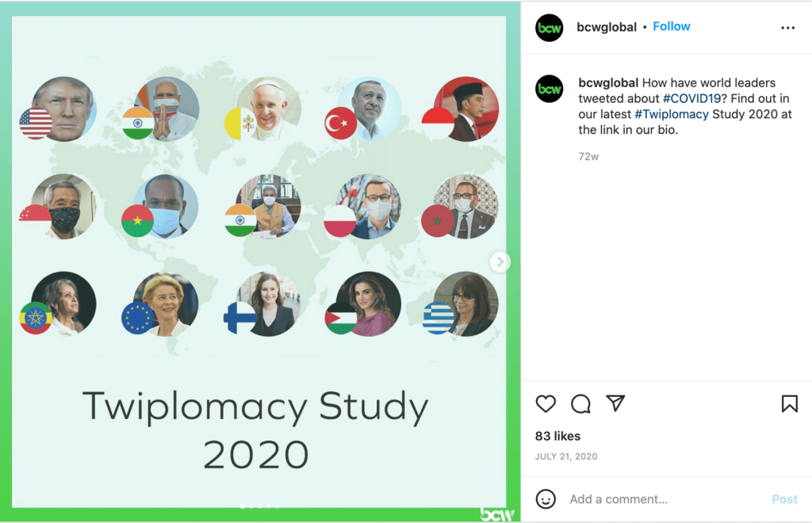Save post using bookmark icon
Image resolution: width=812 pixels, height=523 pixels.
click(x=789, y=403)
